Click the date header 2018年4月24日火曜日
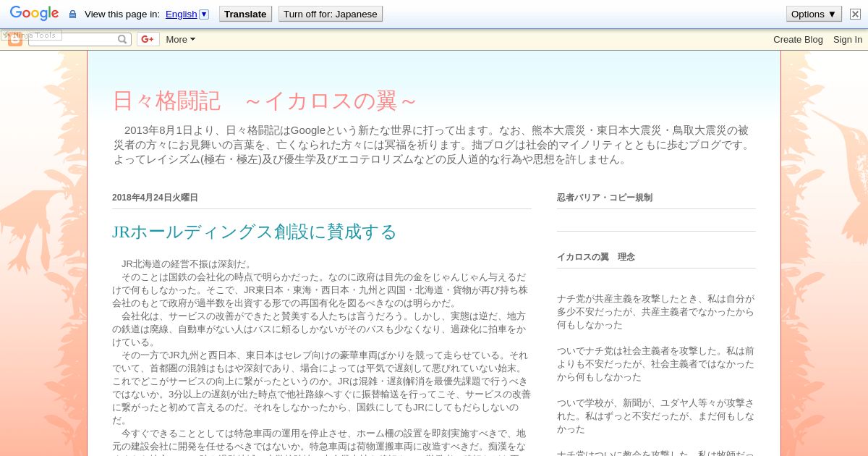 click(x=155, y=198)
